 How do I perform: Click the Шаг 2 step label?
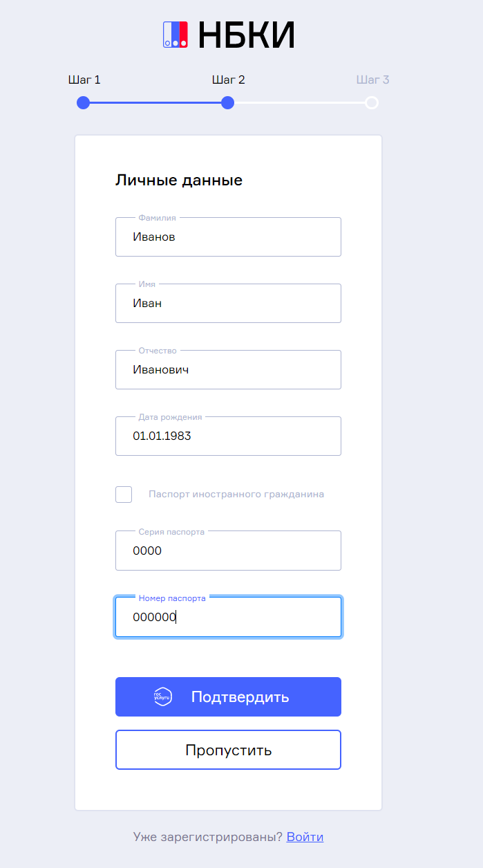(x=228, y=80)
